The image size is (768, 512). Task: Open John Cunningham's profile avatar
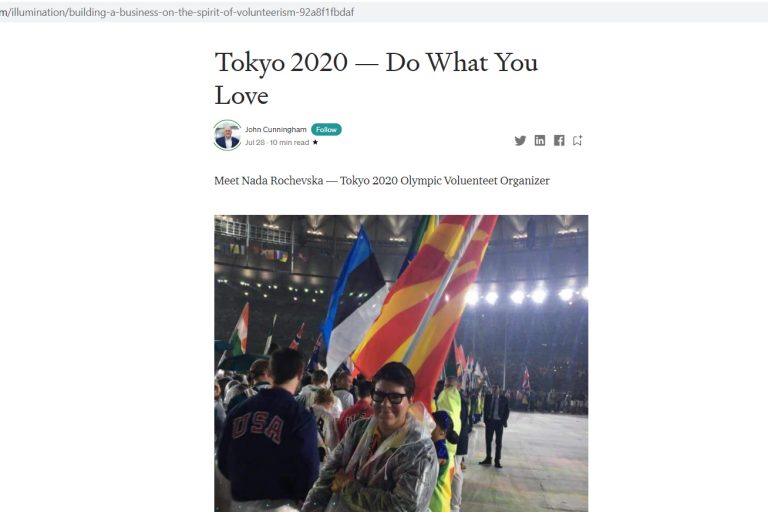pyautogui.click(x=227, y=135)
